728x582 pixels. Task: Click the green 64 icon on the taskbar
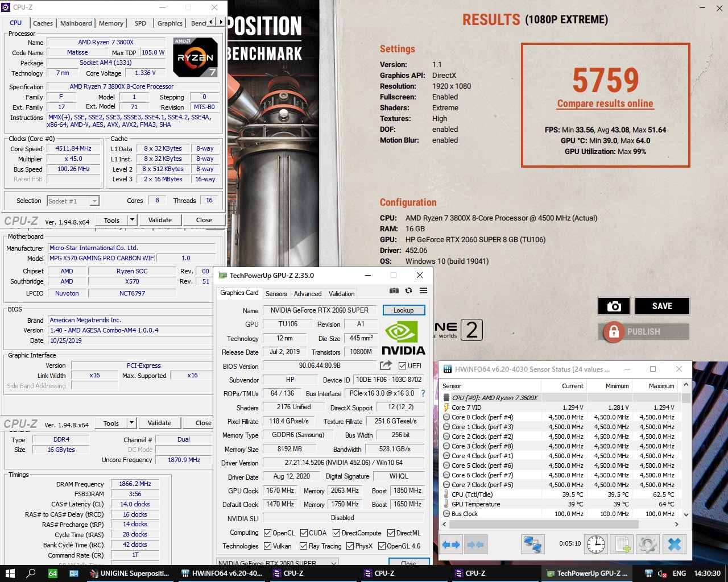pos(53,573)
